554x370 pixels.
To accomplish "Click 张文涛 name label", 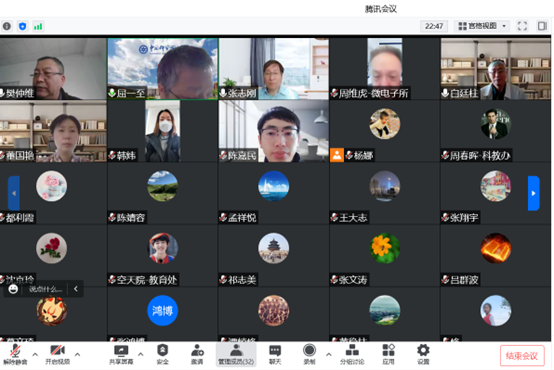I will pyautogui.click(x=353, y=280).
